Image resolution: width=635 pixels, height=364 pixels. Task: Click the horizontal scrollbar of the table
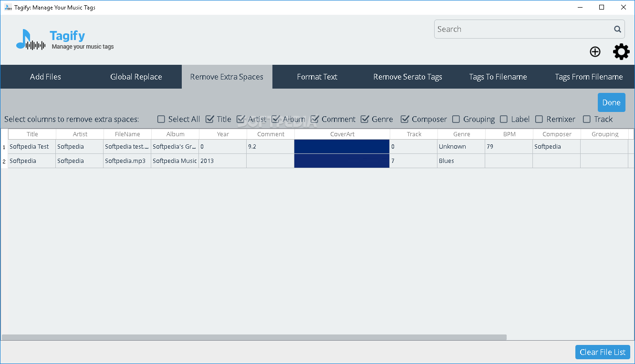pos(254,337)
